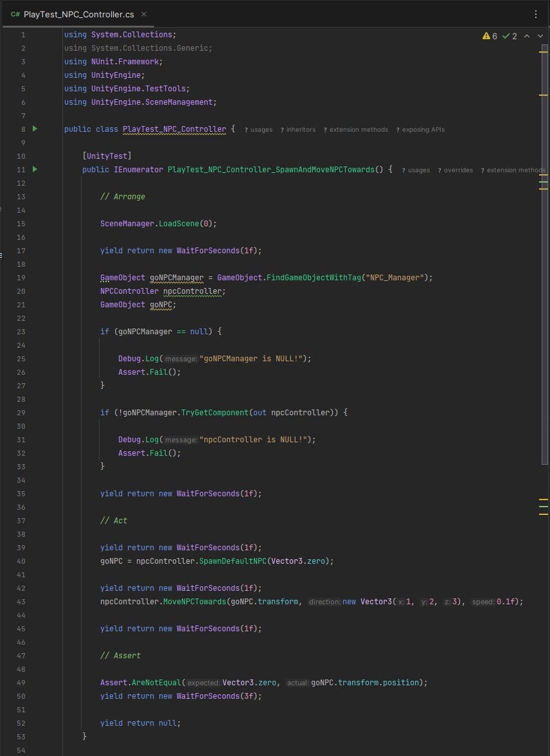Click 'using UnityEngine.TestTools' line

pyautogui.click(x=127, y=89)
